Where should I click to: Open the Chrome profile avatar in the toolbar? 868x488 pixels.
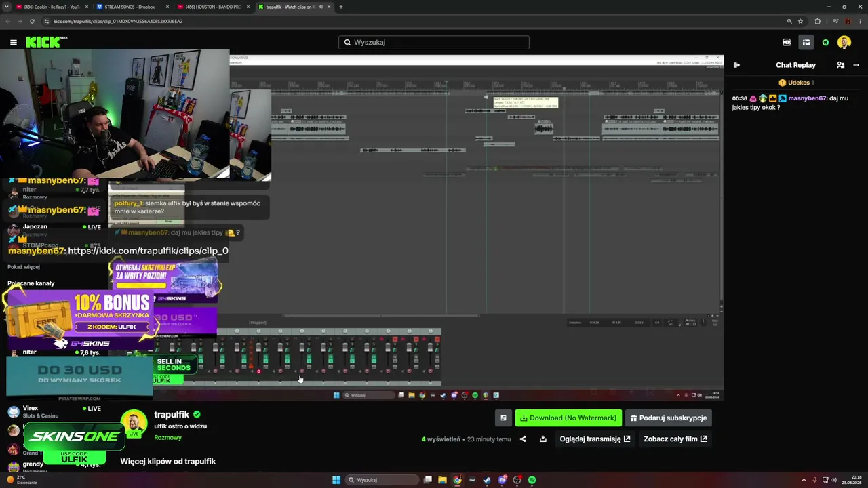coord(847,21)
